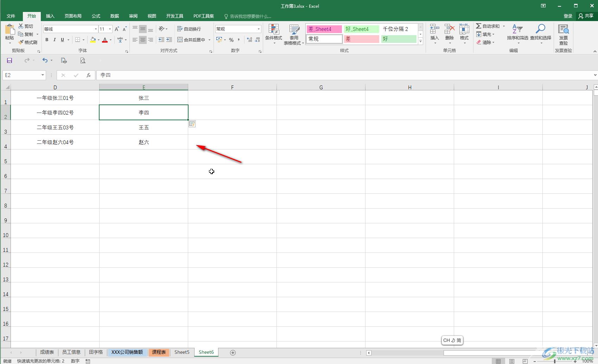Open Format as Table (套用表格格式)
Screen dimensions: 598x364
pos(294,34)
